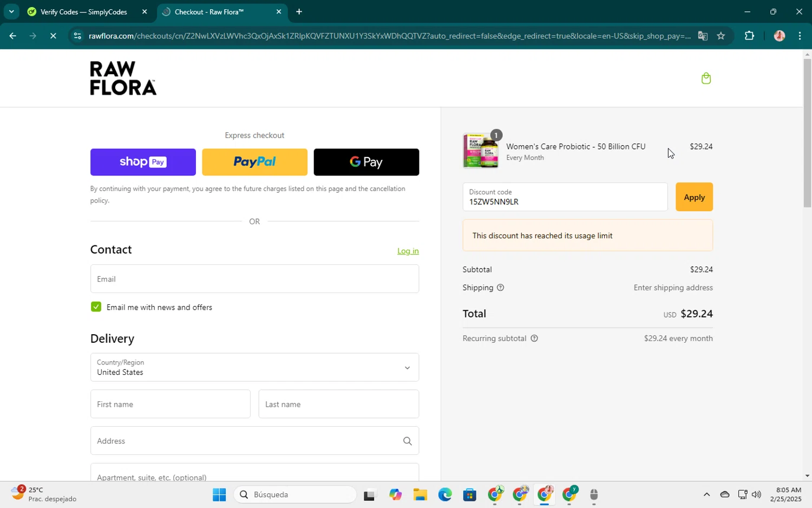View site information icon in address bar

[x=77, y=36]
